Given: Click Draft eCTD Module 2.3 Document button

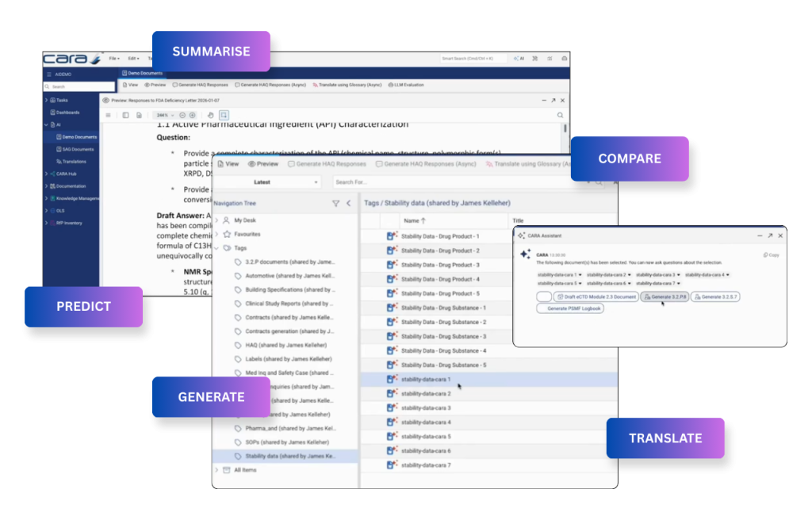Looking at the screenshot, I should pyautogui.click(x=596, y=296).
